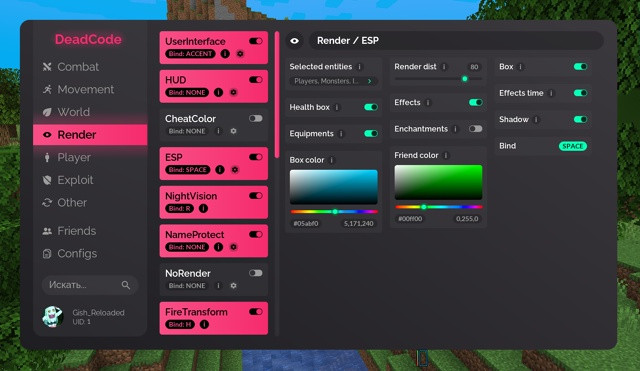Open the World category
The height and width of the screenshot is (371, 640).
tap(90, 112)
